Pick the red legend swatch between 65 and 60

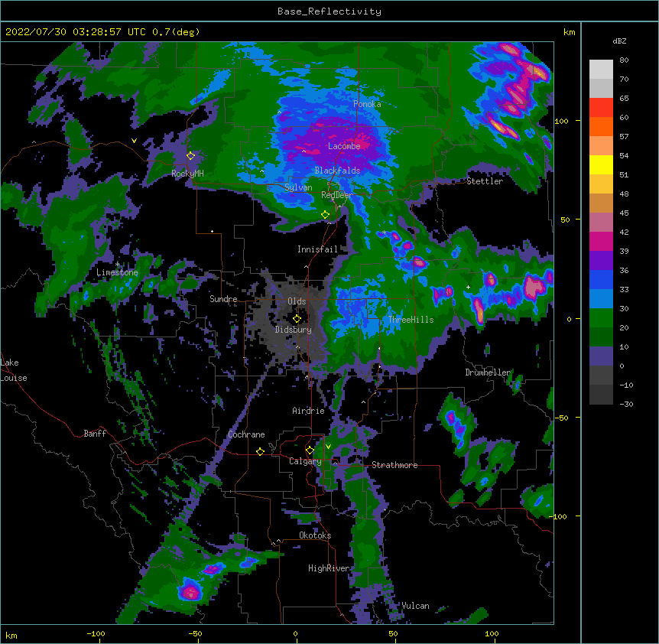point(601,108)
